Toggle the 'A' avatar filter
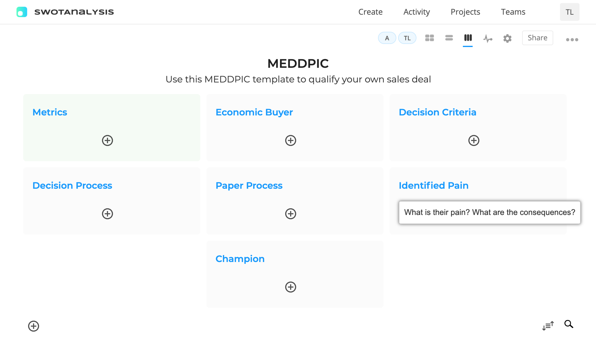Viewport: 596px width, 364px height. coord(387,38)
